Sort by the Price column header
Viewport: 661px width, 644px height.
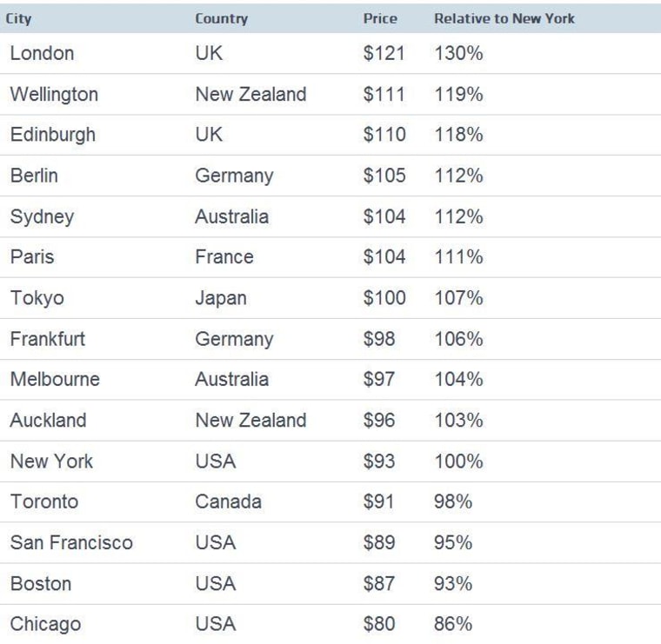[x=380, y=18]
